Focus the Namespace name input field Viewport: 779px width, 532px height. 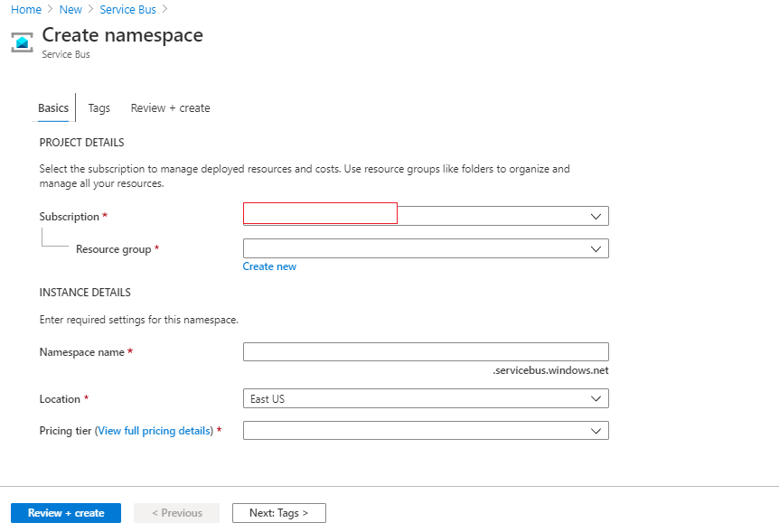point(426,352)
